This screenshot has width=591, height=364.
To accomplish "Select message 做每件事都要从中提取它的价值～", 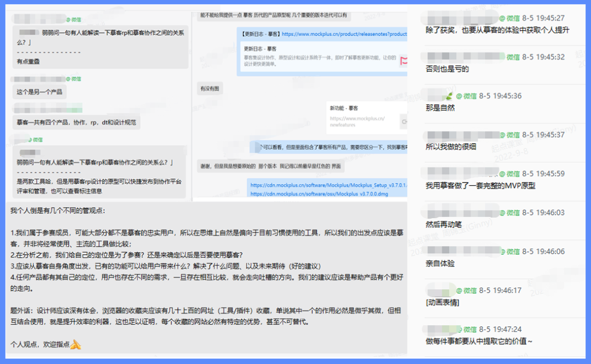I will pyautogui.click(x=479, y=341).
